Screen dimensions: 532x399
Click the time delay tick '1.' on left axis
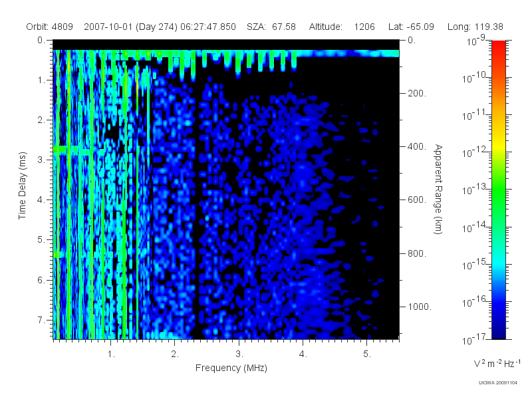[41, 80]
